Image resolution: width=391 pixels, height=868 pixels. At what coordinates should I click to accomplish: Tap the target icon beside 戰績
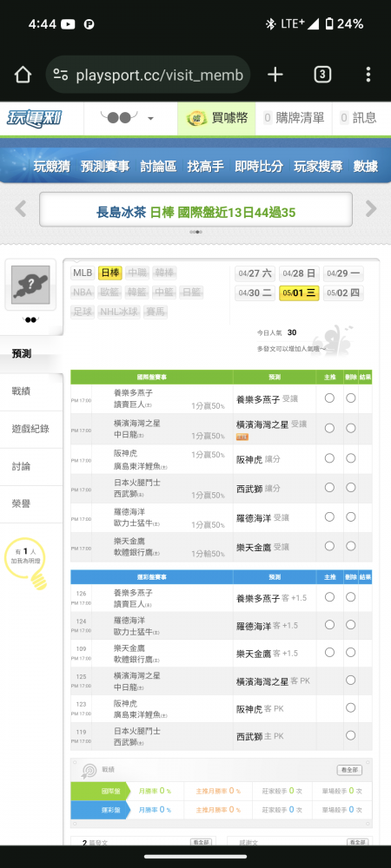[x=89, y=771]
